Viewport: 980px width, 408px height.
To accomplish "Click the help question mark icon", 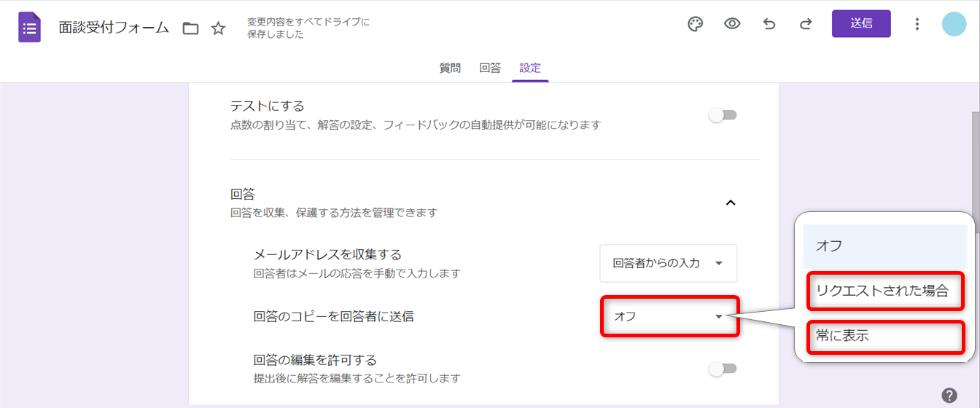I will pos(949,395).
